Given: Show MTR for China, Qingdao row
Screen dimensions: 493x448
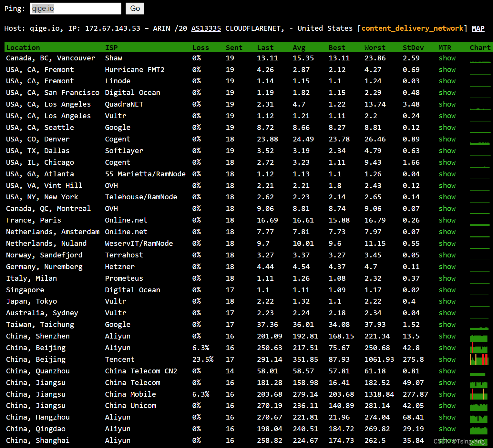Looking at the screenshot, I should point(447,429).
